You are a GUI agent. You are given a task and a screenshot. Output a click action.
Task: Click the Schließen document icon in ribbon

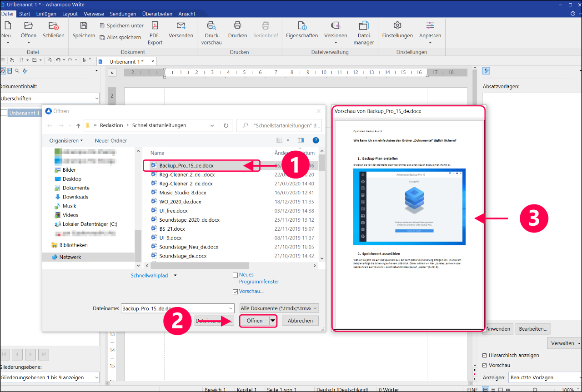54,26
